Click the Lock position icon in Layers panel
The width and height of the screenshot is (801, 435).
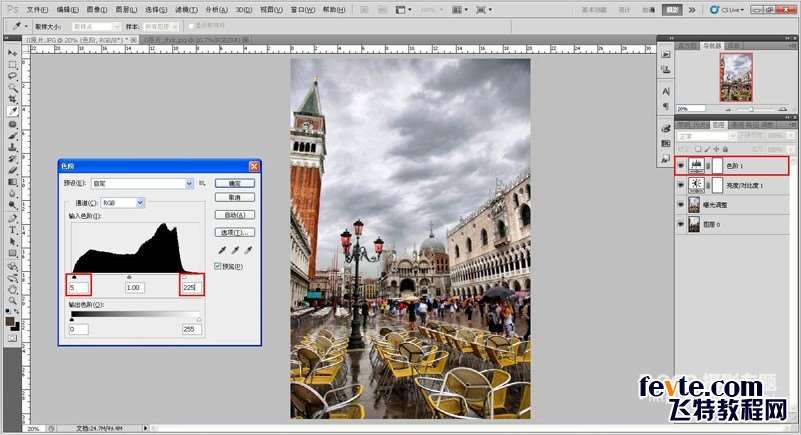(x=716, y=149)
